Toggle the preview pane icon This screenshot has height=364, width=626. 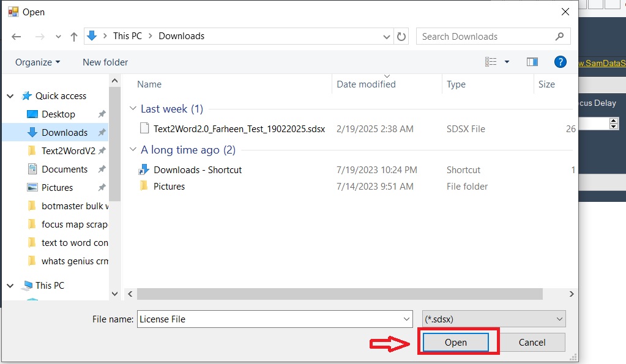coord(532,62)
